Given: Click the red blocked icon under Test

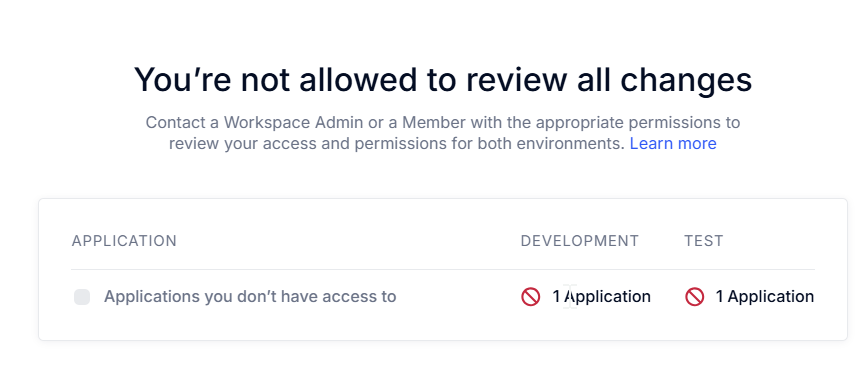Looking at the screenshot, I should click(694, 297).
